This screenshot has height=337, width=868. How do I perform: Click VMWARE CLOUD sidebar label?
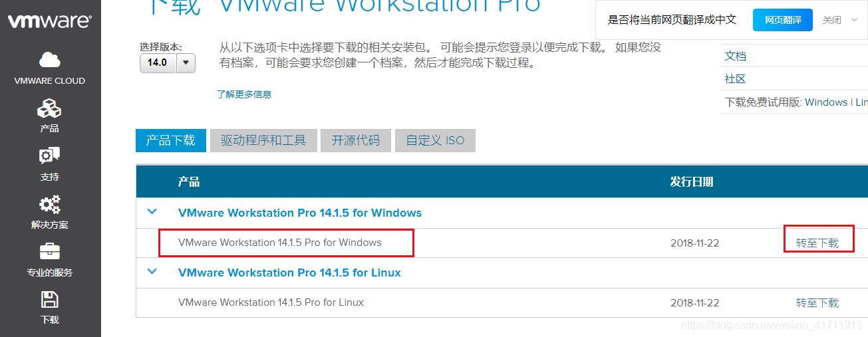point(50,81)
